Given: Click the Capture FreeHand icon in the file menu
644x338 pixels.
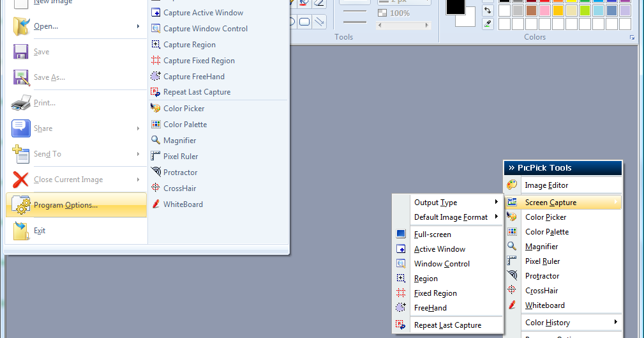Looking at the screenshot, I should (156, 76).
